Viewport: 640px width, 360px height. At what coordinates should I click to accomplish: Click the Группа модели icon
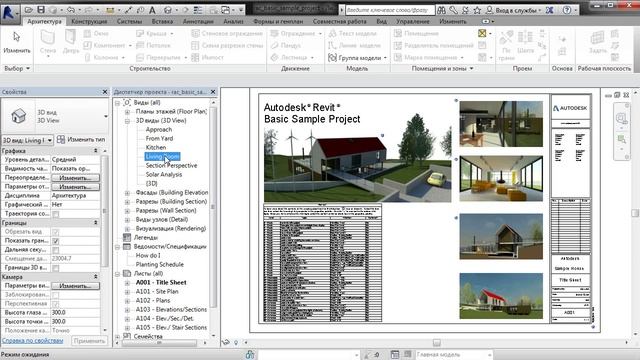(332, 58)
